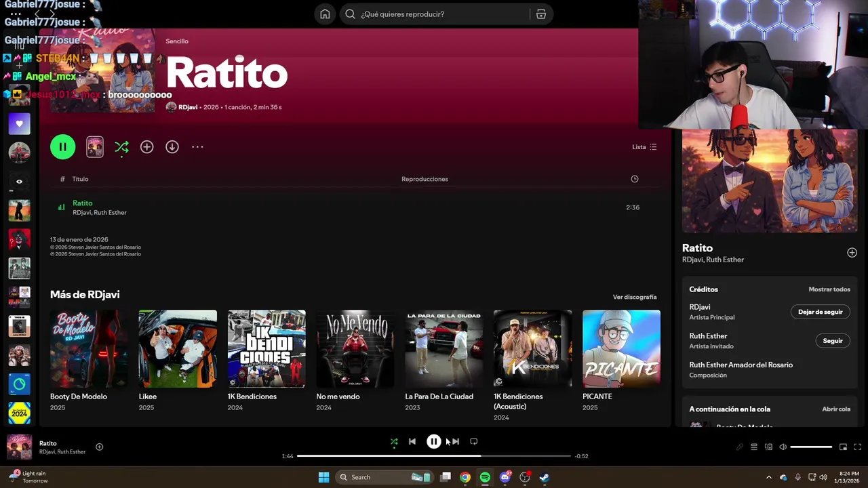Open the PICANTE album card
The image size is (868, 488).
coord(621,361)
